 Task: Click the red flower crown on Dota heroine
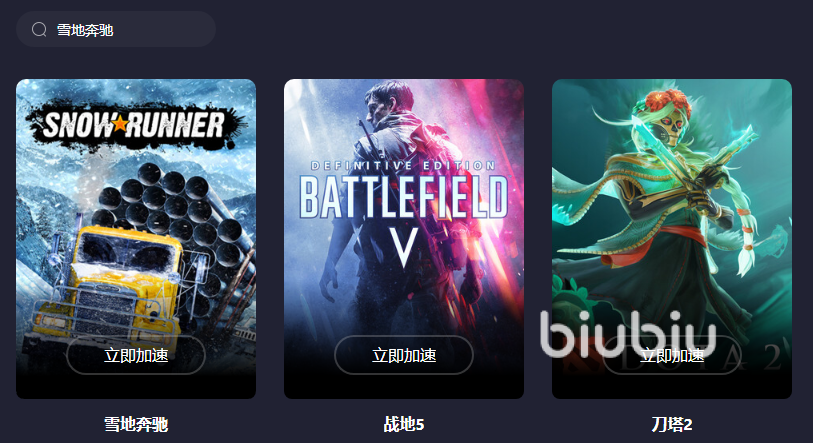tap(669, 101)
